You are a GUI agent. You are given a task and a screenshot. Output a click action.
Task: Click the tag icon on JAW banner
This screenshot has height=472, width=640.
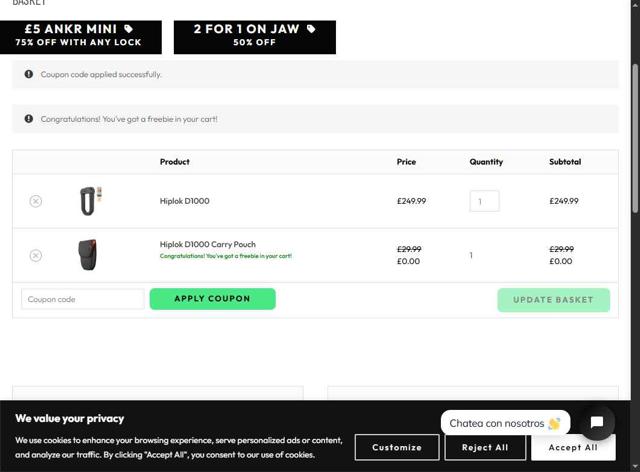[x=311, y=29]
